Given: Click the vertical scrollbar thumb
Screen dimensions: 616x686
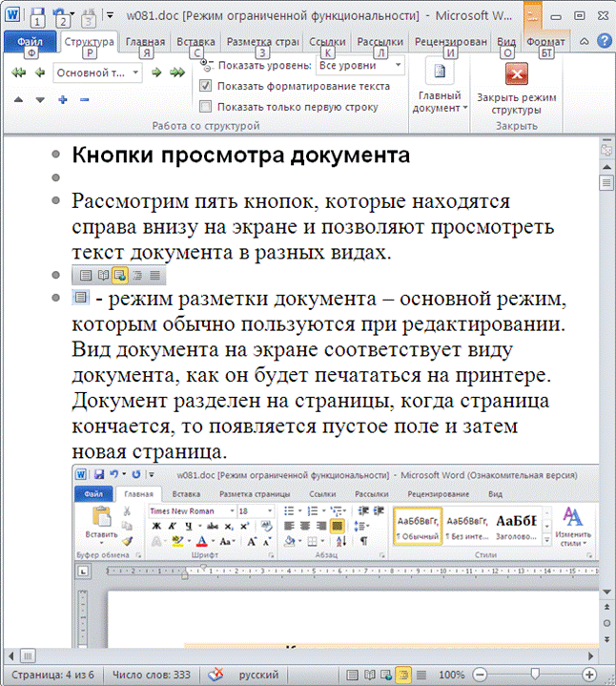Looking at the screenshot, I should pyautogui.click(x=606, y=183).
